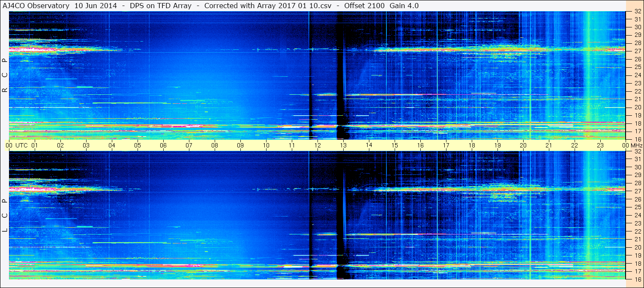The height and width of the screenshot is (288, 644).
Task: Click the 21 MHz tick on LCP frequency scale
Action: tap(637, 239)
